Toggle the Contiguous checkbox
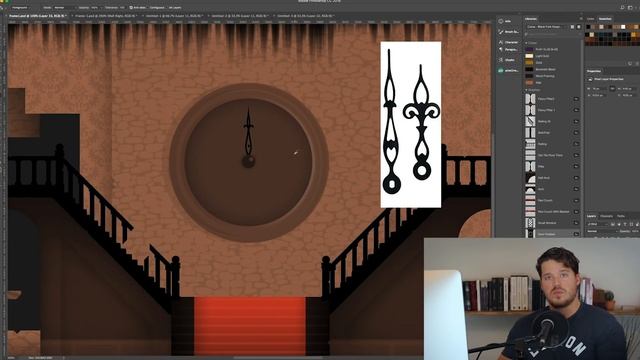 pyautogui.click(x=149, y=8)
